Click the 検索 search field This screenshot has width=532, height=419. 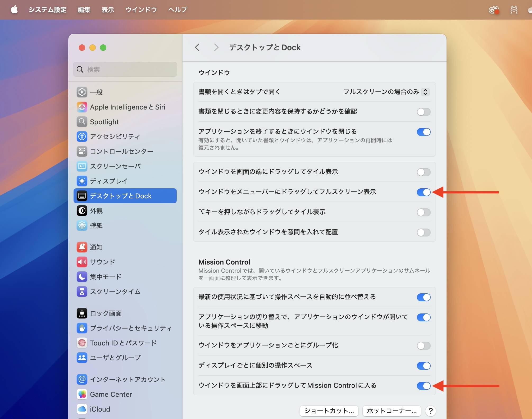125,69
